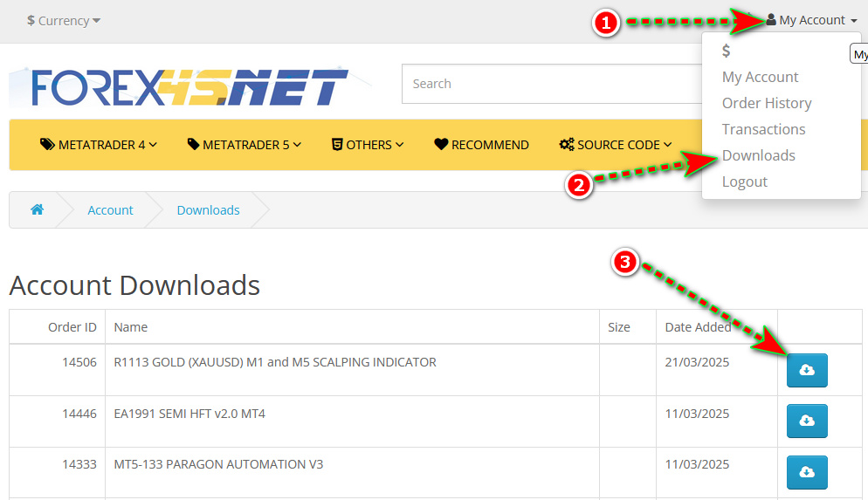Download the R1113 GOLD scalping indicator
This screenshot has height=500, width=868.
click(x=807, y=371)
